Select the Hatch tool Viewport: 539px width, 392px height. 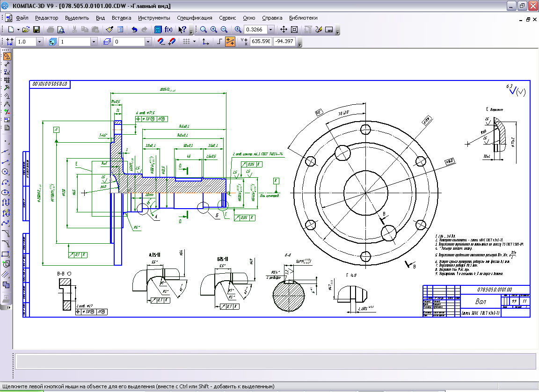pos(6,284)
